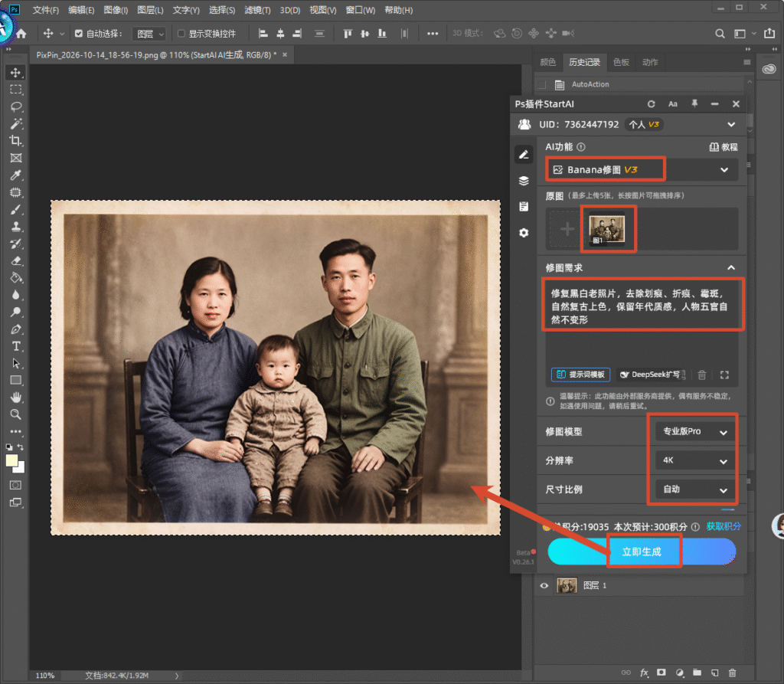
Task: Open the 滤镜(T) menu
Action: point(257,10)
